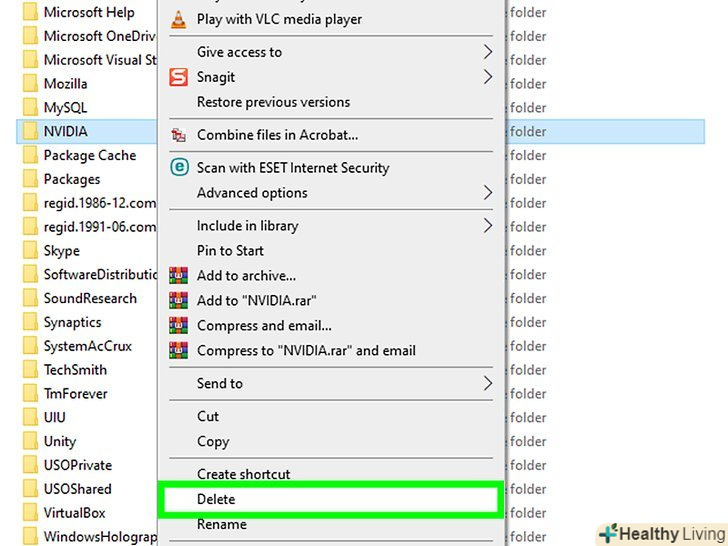Select the Skype folder name
728x546 pixels.
(62, 251)
